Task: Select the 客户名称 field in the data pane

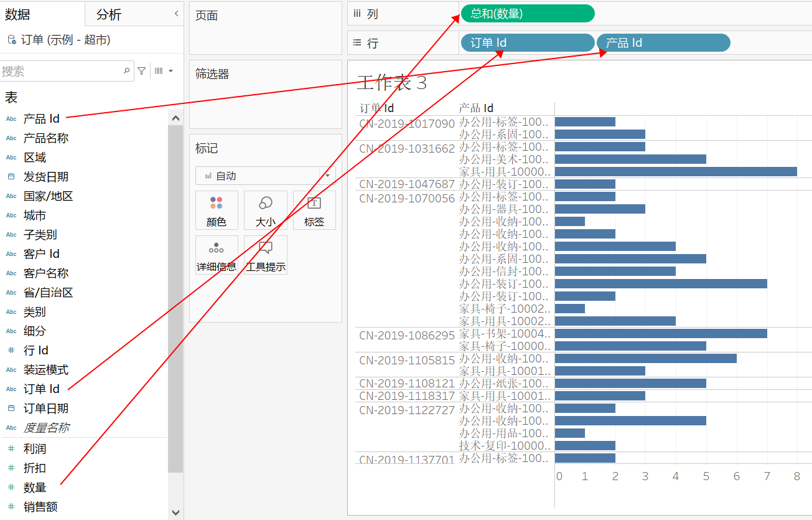Action: pyautogui.click(x=46, y=273)
